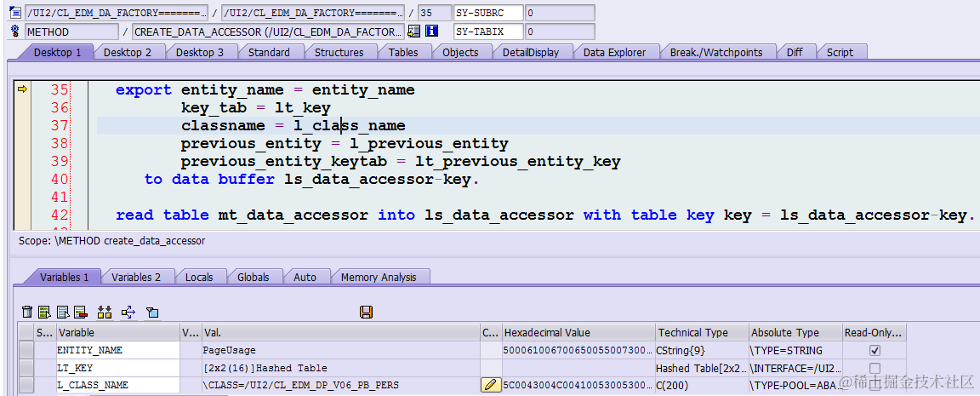Select the row selector for LT_KEY
Image resolution: width=980 pixels, height=396 pixels.
click(x=26, y=368)
